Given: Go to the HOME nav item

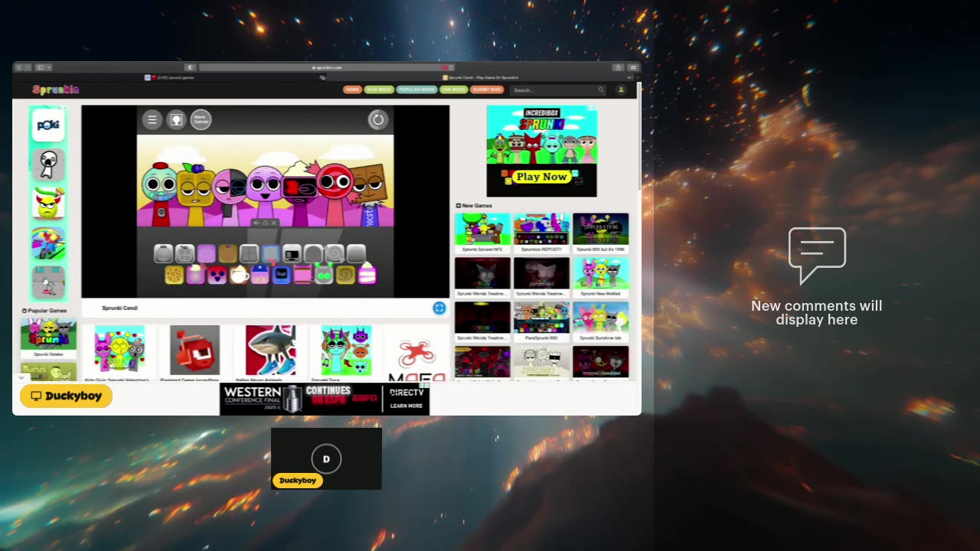Looking at the screenshot, I should pos(352,90).
